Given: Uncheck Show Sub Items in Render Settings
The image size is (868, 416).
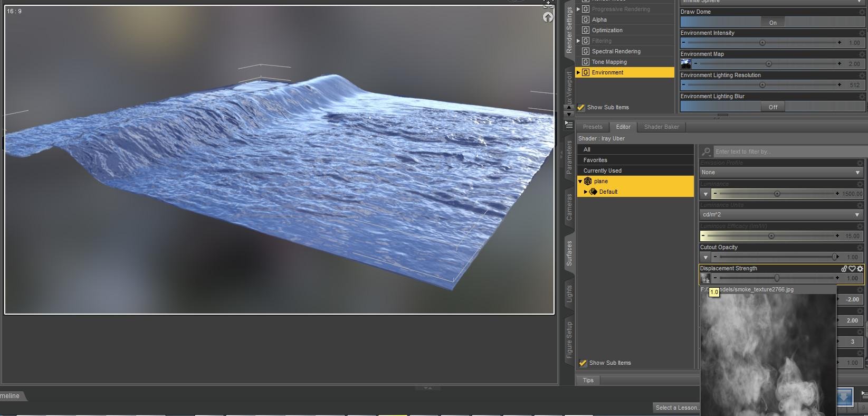Looking at the screenshot, I should pos(581,107).
